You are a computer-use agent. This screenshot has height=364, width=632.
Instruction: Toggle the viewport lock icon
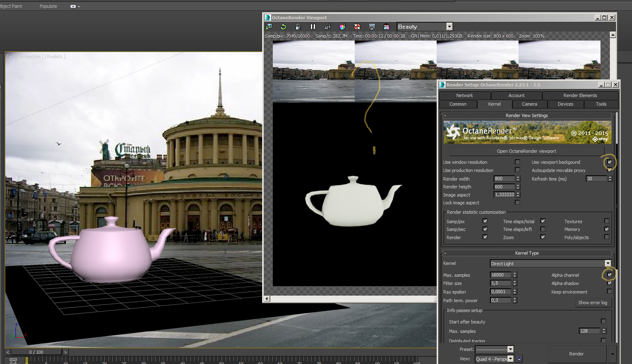[x=298, y=27]
